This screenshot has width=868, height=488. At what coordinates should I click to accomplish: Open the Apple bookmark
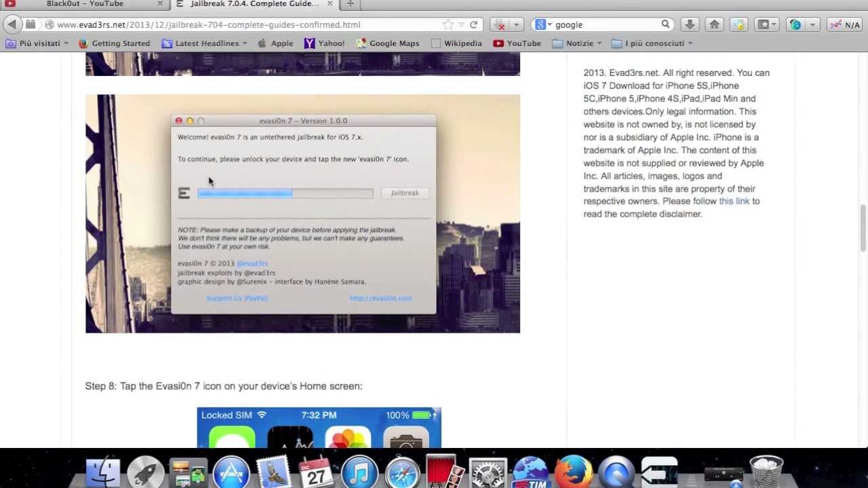click(275, 43)
